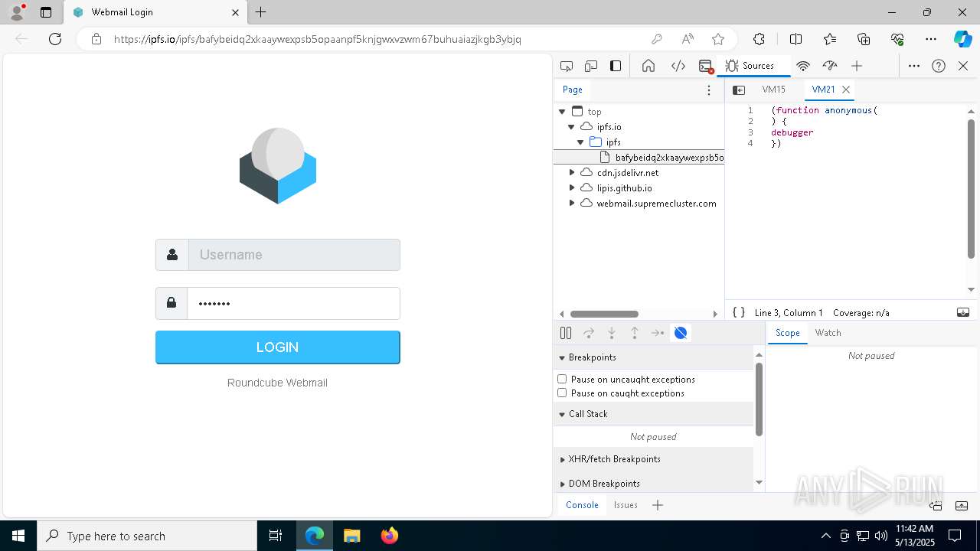Expand lipis.github.io tree node
This screenshot has width=980, height=551.
(571, 188)
